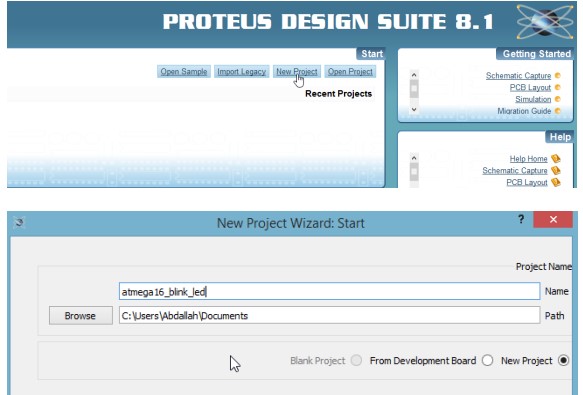Screen dimensions: 583x395
Task: Click the book icon beside Help PCB Layout
Action: click(556, 182)
